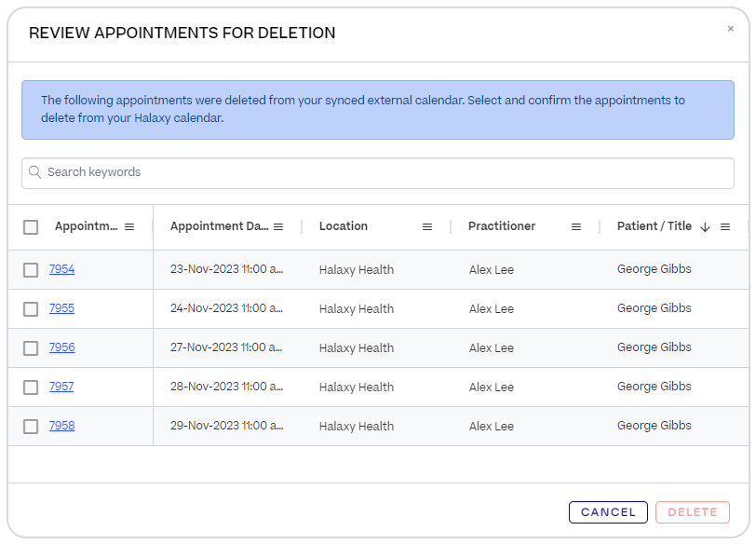
Task: Sort by Practitioner column header
Action: (502, 226)
